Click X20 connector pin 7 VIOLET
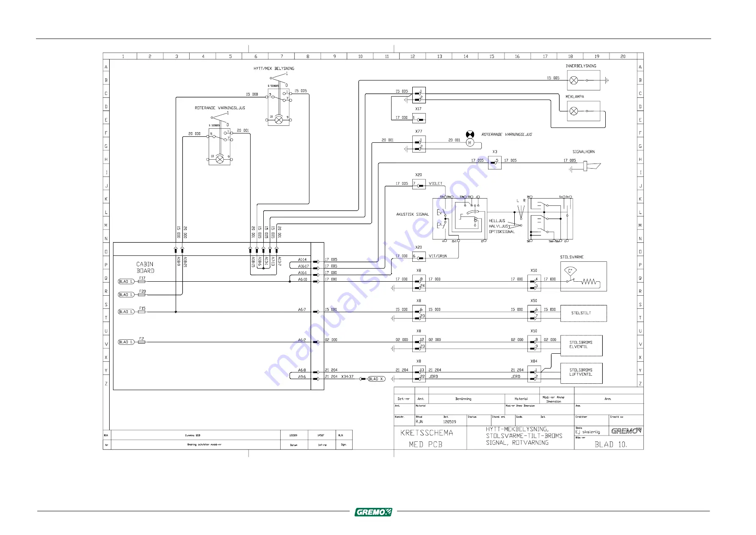 click(x=419, y=185)
